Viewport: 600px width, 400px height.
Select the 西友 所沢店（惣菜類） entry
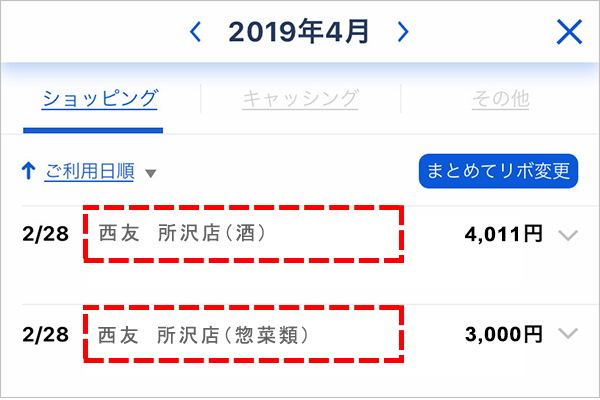[203, 335]
